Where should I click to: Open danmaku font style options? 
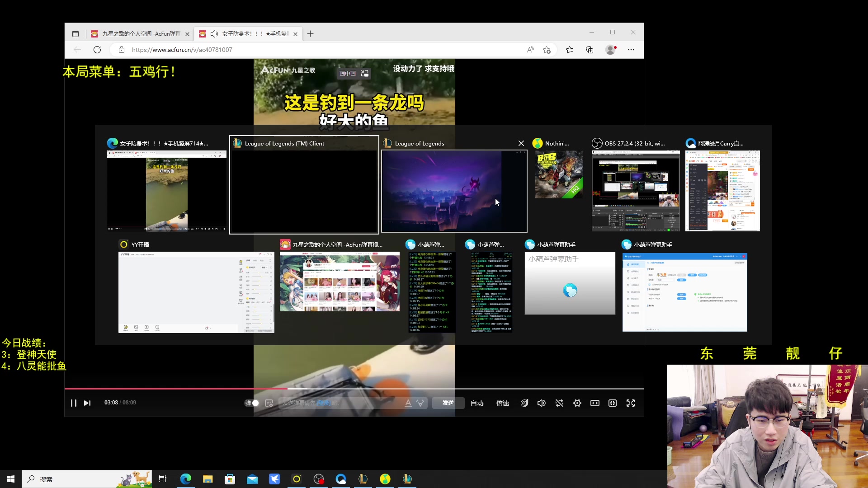(x=408, y=403)
